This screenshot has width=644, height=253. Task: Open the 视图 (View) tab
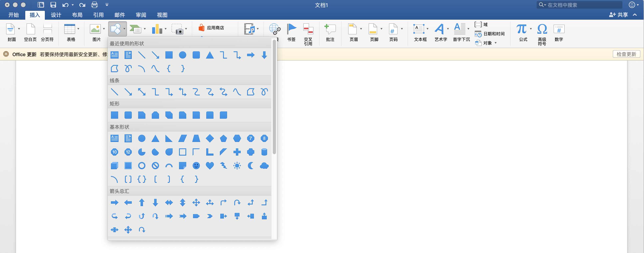click(162, 15)
